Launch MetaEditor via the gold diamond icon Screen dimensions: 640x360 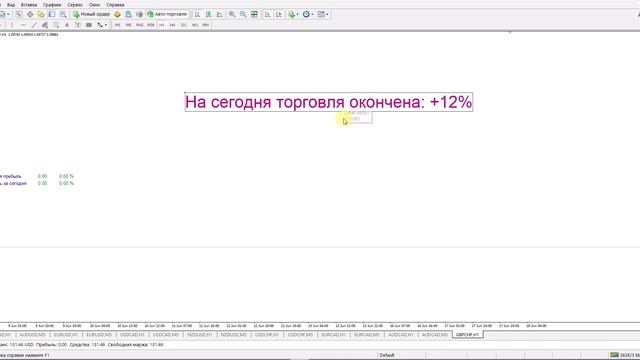118,14
